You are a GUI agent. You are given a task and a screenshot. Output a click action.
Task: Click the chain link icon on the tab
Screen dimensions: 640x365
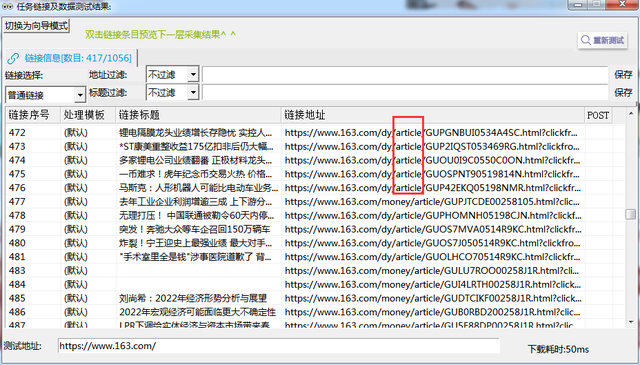(x=13, y=58)
